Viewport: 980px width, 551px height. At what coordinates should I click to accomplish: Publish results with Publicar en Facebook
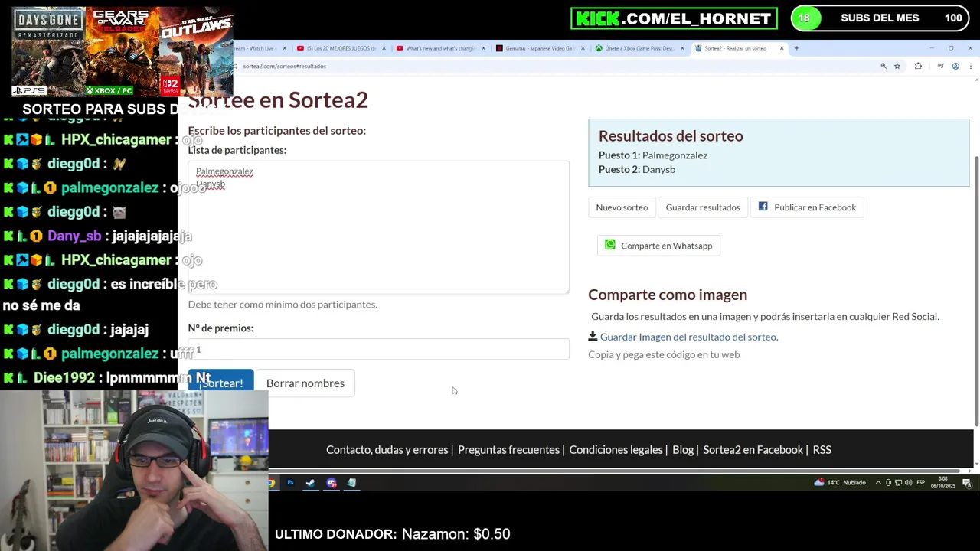click(807, 207)
